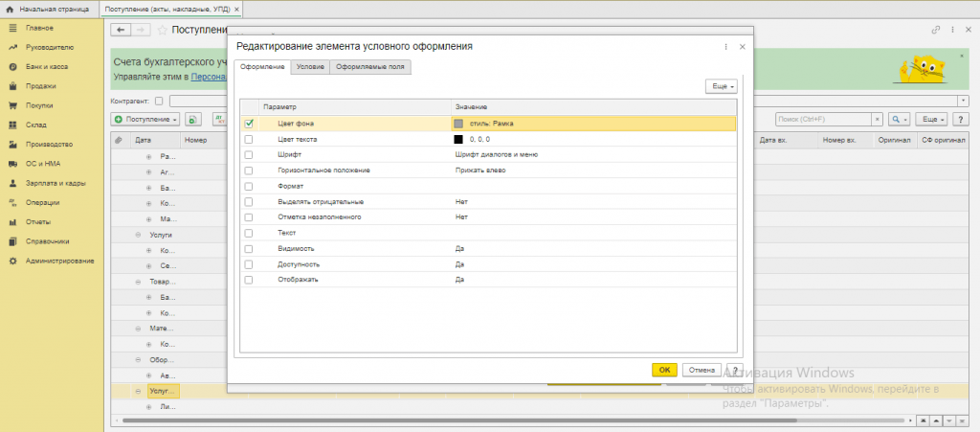Expand the Поступление create dropdown button
Image resolution: width=980 pixels, height=432 pixels.
coord(146,119)
